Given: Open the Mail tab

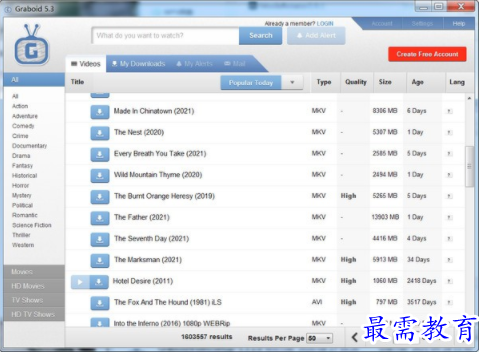Looking at the screenshot, I should (x=235, y=64).
